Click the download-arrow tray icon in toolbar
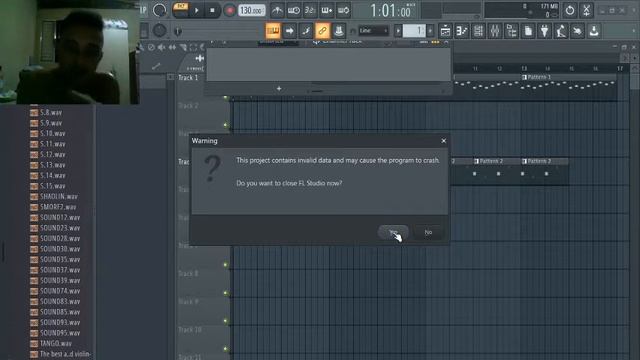The height and width of the screenshot is (360, 640). tap(594, 31)
